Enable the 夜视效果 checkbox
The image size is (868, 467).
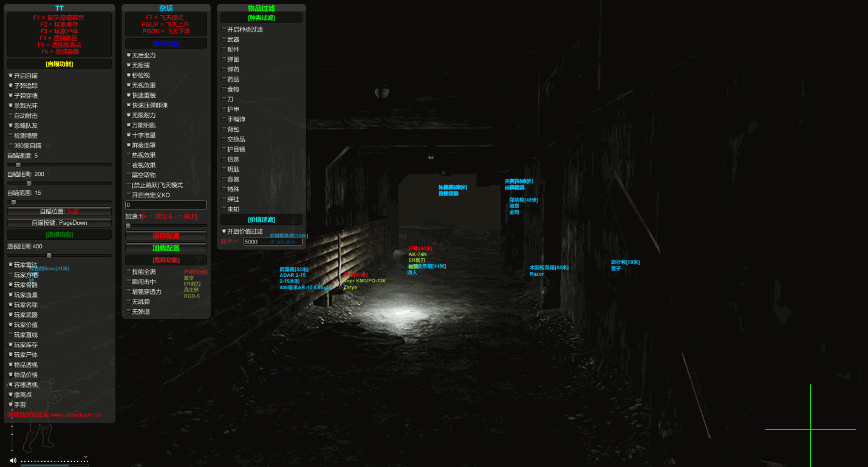tap(128, 165)
